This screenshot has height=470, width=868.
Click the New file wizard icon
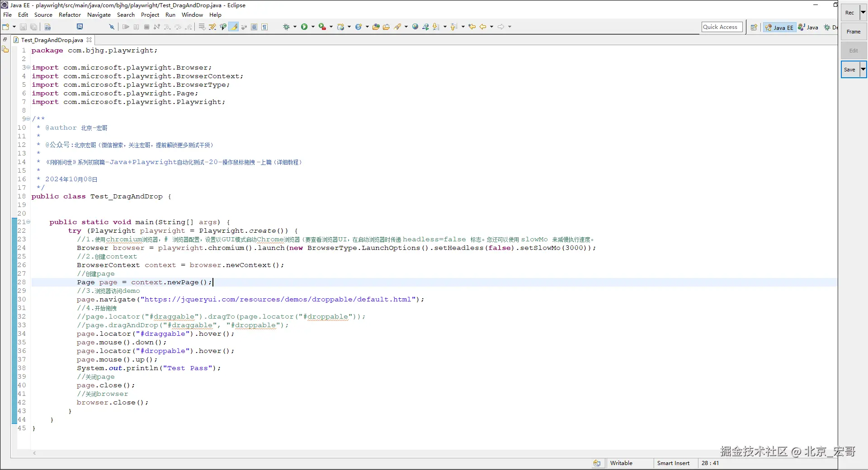tap(6, 27)
